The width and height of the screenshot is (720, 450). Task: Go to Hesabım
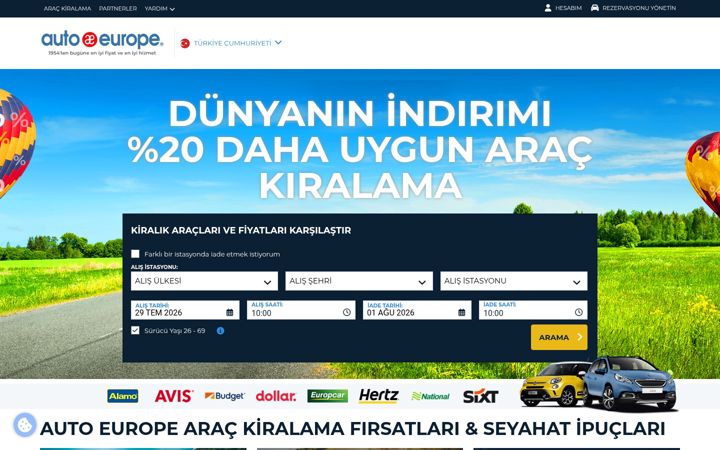(563, 8)
